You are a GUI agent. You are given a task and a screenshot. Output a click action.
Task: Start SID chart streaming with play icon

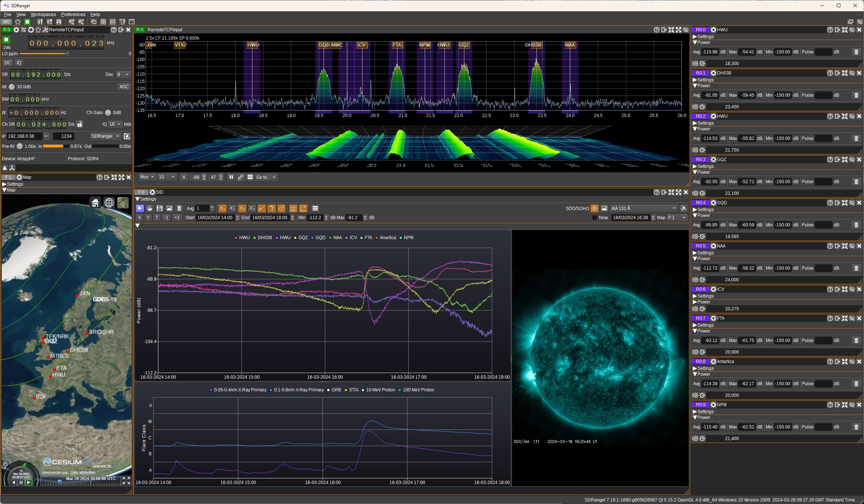coord(140,208)
